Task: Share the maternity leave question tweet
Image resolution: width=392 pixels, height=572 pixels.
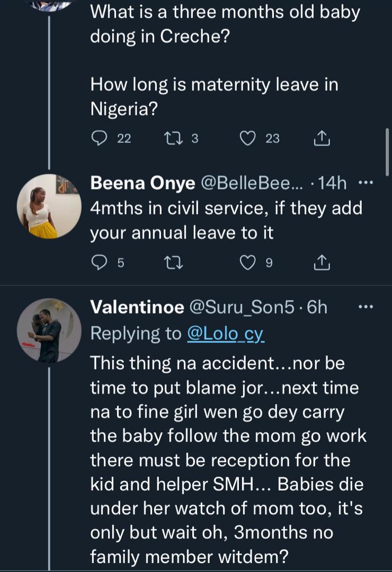Action: tap(322, 138)
